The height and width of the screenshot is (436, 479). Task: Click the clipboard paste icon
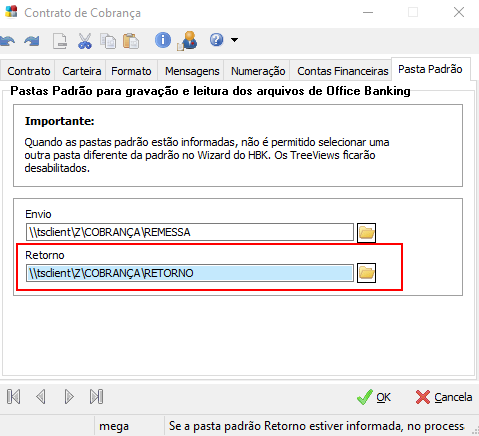(131, 41)
